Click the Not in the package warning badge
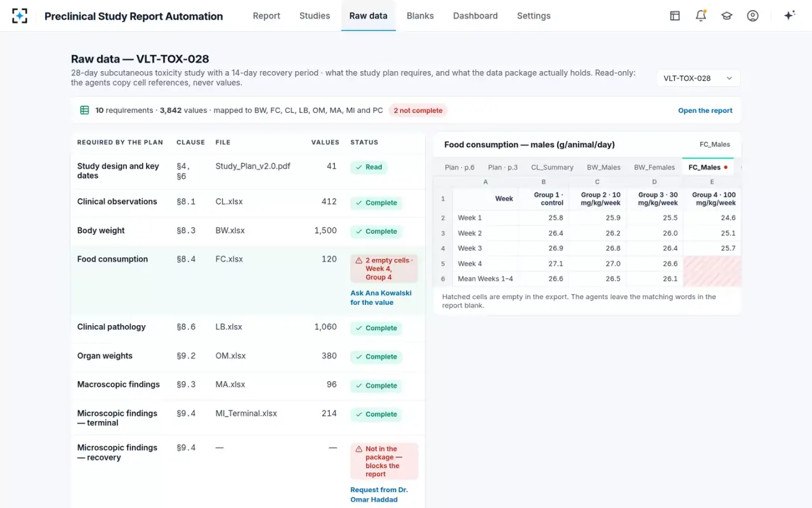 click(x=384, y=462)
